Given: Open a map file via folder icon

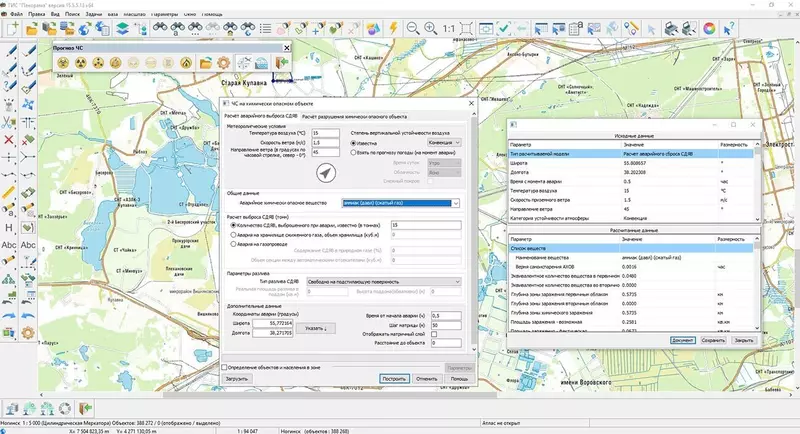Looking at the screenshot, I should pos(32,29).
